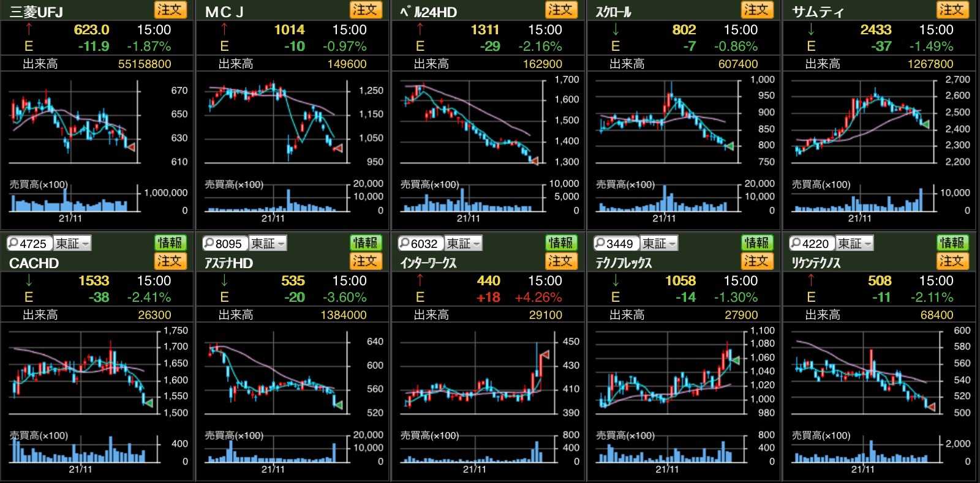Open 情報 for code 4220
The height and width of the screenshot is (483, 980).
952,243
